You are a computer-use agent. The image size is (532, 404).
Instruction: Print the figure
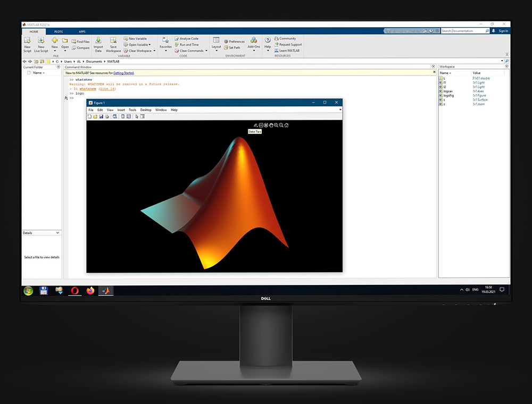pyautogui.click(x=107, y=116)
